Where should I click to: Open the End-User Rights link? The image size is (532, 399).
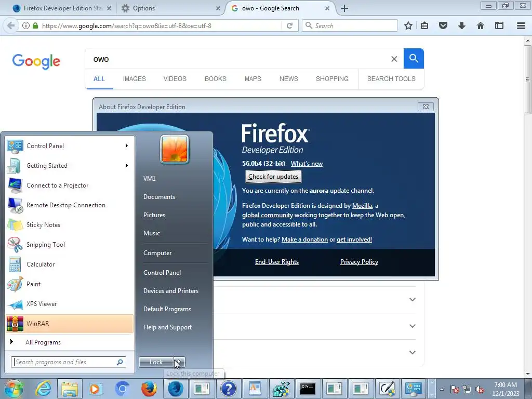tap(277, 262)
